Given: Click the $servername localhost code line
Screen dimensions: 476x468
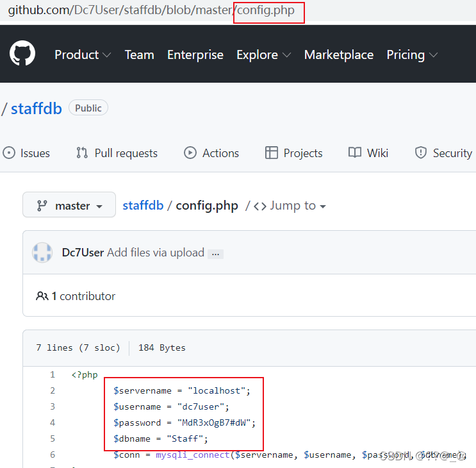Looking at the screenshot, I should point(182,390).
